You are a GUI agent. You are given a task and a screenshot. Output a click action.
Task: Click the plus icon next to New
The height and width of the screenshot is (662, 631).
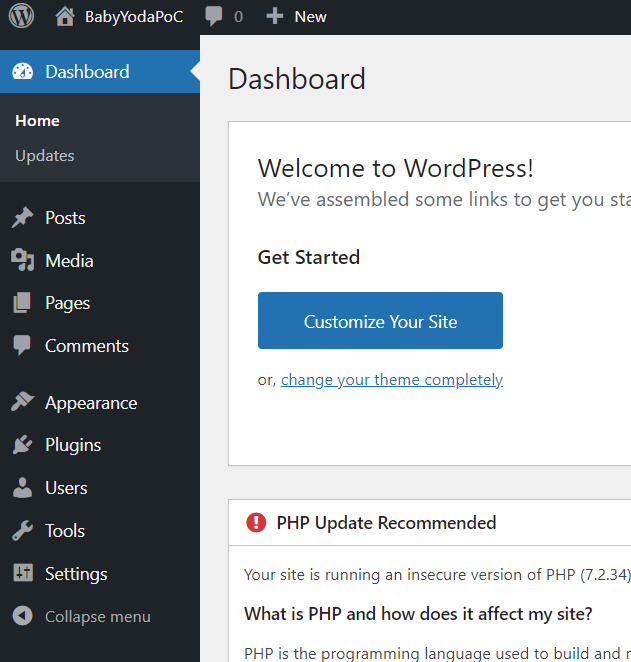(x=275, y=16)
